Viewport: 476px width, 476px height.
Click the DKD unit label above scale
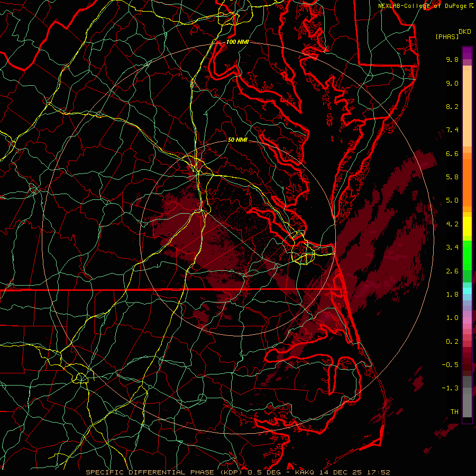click(465, 32)
